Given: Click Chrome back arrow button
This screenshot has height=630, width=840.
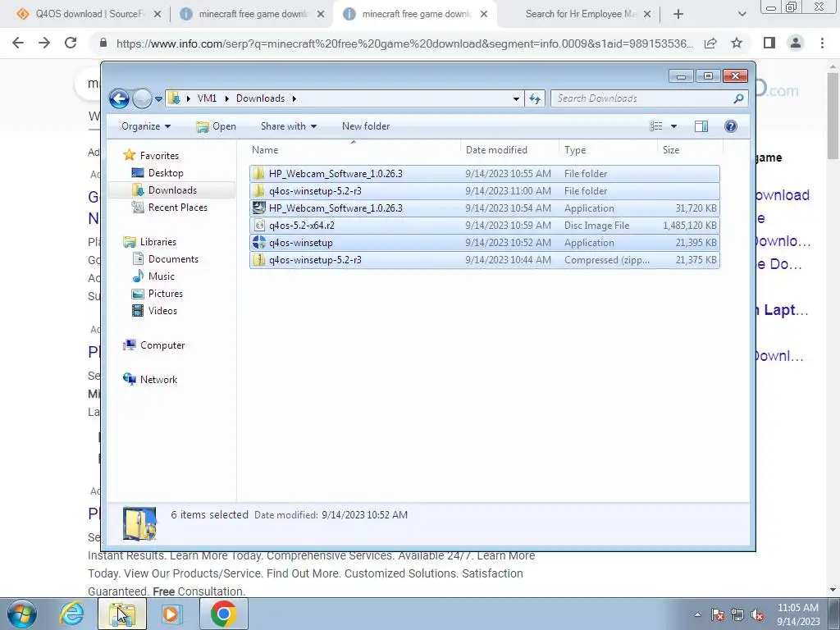Looking at the screenshot, I should coord(18,43).
